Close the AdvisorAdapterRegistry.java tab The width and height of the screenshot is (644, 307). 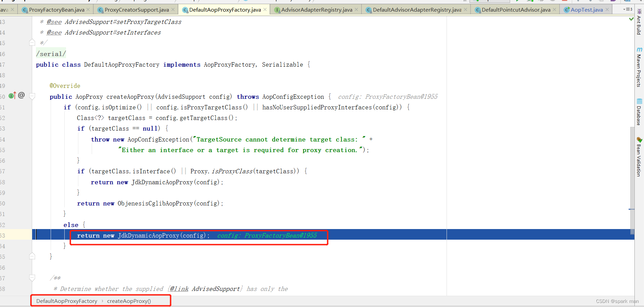point(356,10)
